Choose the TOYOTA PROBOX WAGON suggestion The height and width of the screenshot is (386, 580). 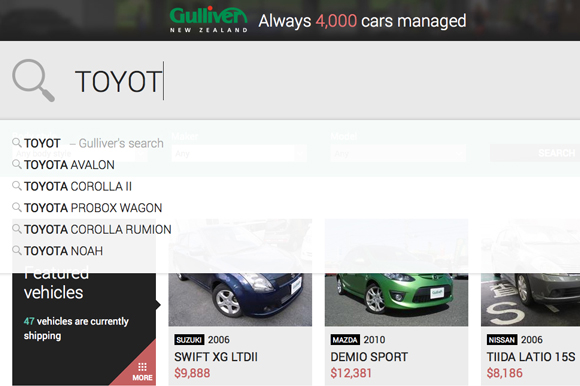pyautogui.click(x=93, y=208)
